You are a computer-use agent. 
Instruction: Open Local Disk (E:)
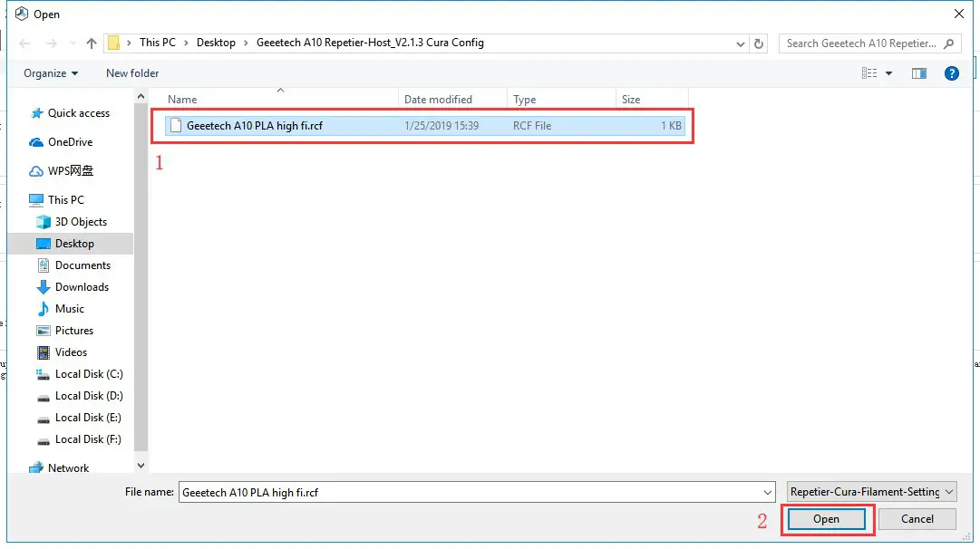pyautogui.click(x=79, y=418)
